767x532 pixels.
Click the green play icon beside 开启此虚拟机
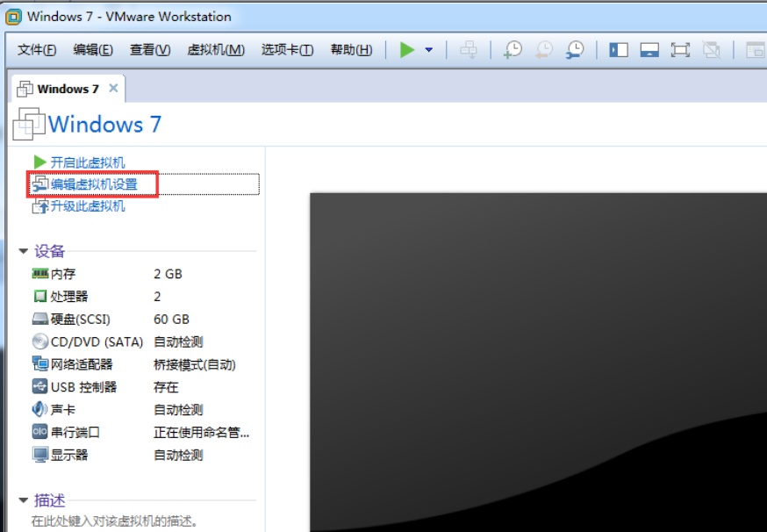pyautogui.click(x=40, y=162)
